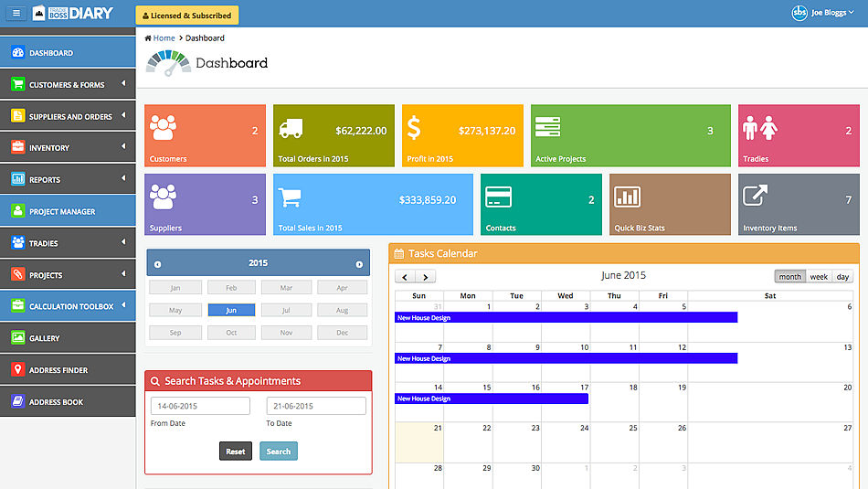This screenshot has width=868, height=489.
Task: Click the From Date input field
Action: [200, 406]
